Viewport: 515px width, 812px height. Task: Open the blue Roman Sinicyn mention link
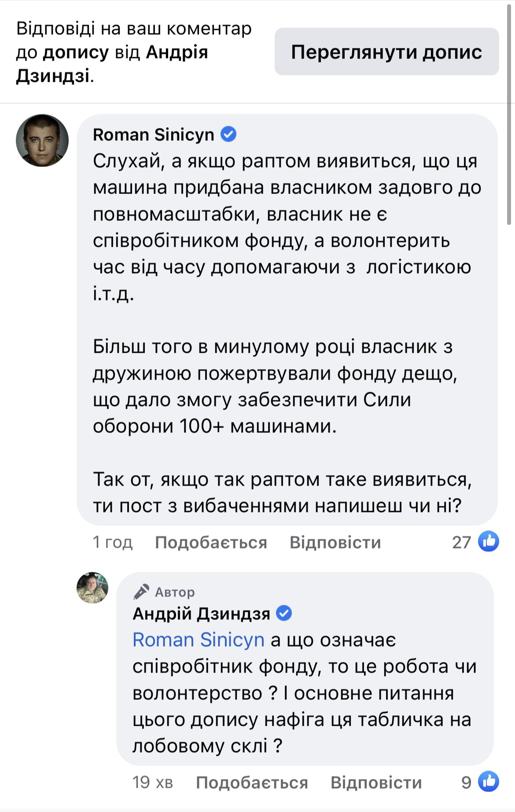coord(199,640)
